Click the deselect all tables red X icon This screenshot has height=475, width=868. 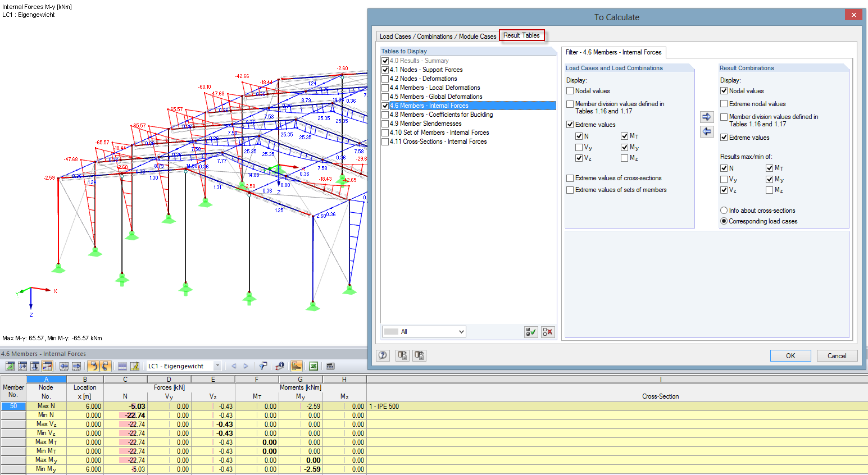[548, 332]
